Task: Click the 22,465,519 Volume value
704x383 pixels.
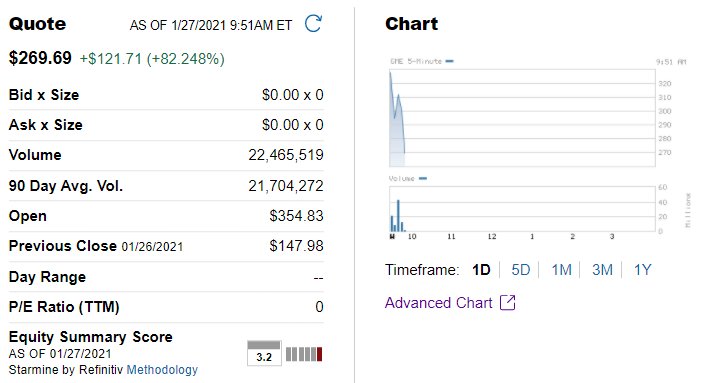Action: pos(286,155)
